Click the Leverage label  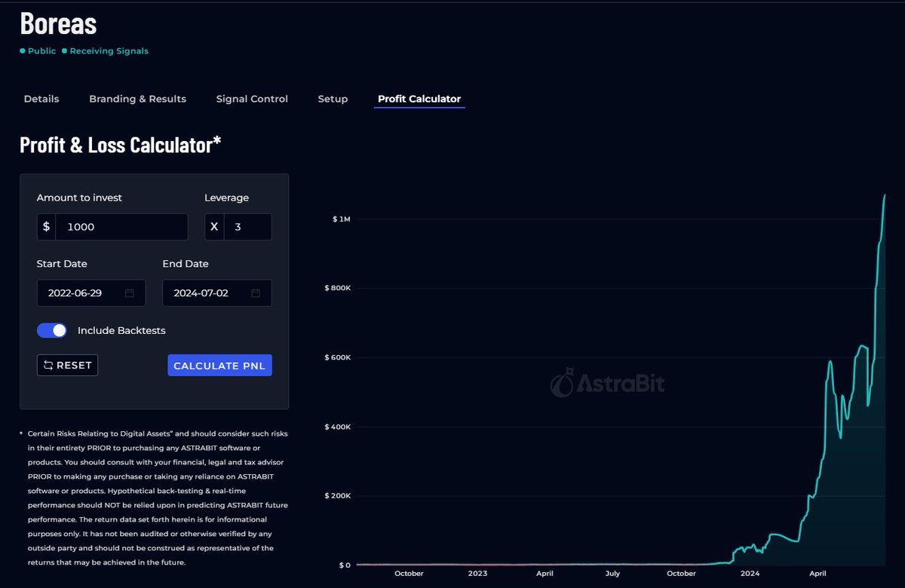click(x=226, y=198)
